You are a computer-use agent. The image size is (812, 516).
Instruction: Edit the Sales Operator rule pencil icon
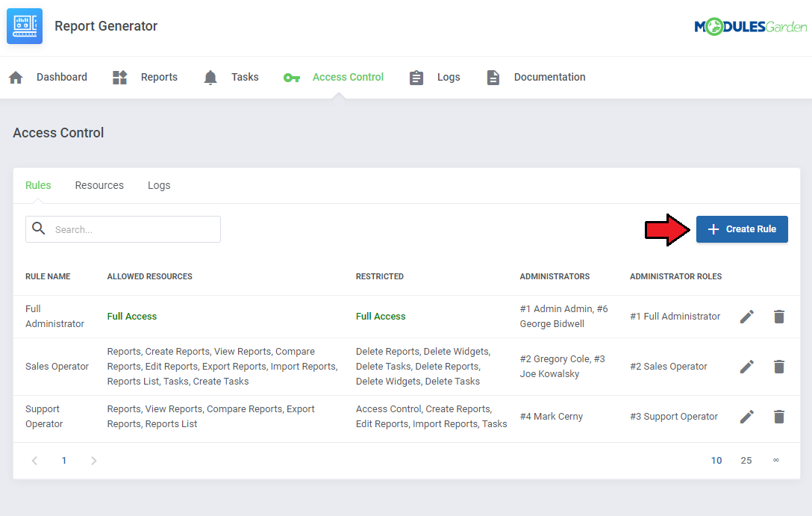[x=747, y=367]
